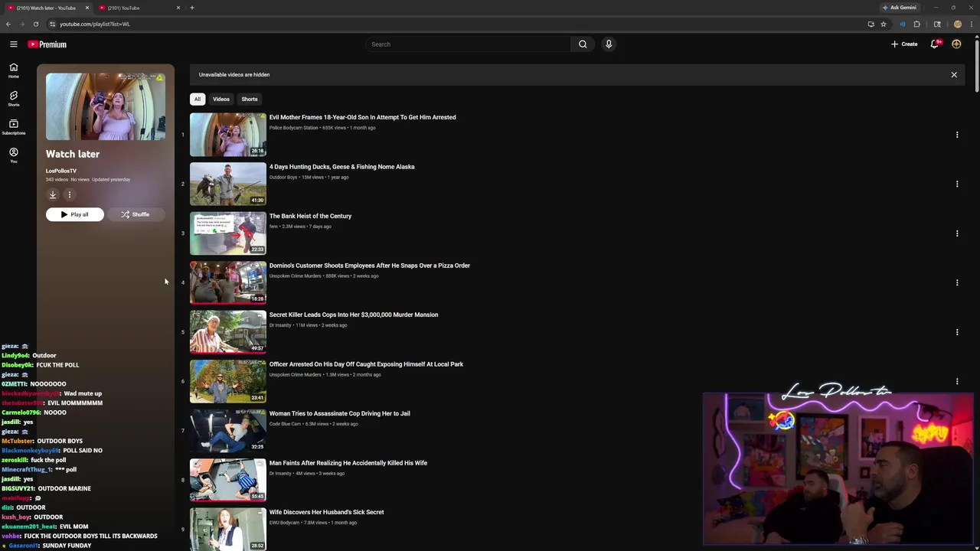Close the Watch later YouTube tab

(x=87, y=8)
